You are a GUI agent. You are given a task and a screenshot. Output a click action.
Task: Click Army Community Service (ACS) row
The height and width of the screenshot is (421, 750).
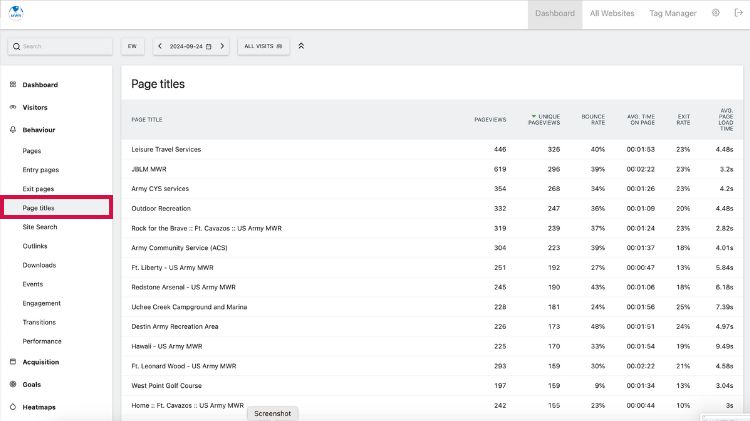click(x=432, y=248)
